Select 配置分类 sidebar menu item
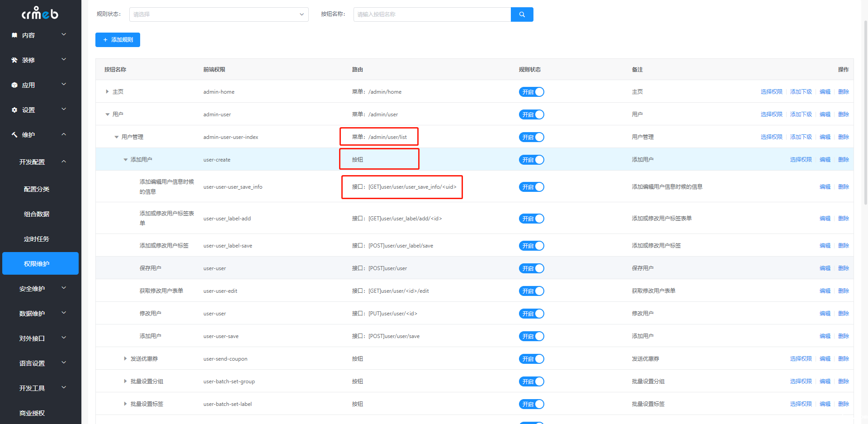Image resolution: width=868 pixels, height=424 pixels. pyautogui.click(x=37, y=189)
